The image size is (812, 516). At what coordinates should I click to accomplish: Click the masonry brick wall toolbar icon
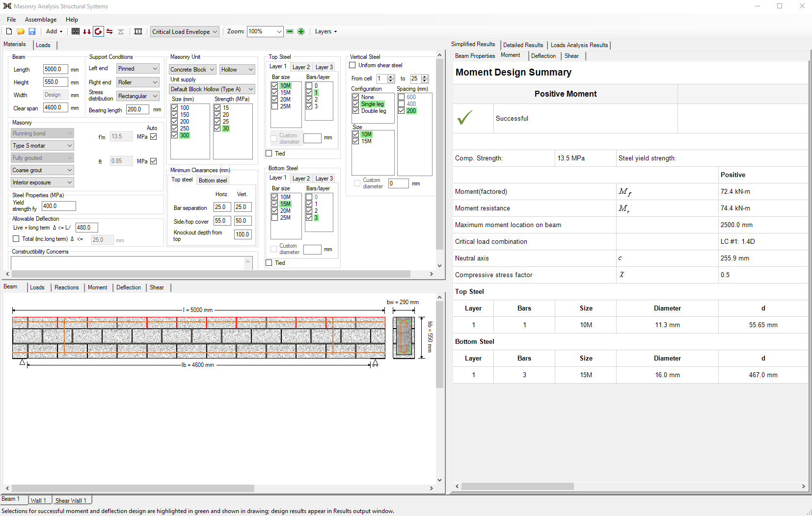coord(76,31)
